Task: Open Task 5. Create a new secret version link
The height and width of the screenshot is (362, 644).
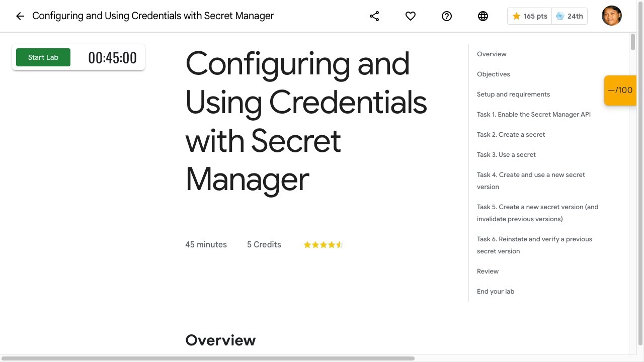Action: coord(538,213)
